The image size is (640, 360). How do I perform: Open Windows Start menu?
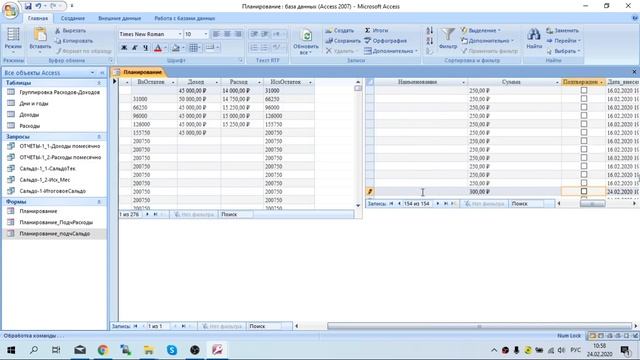[11, 350]
